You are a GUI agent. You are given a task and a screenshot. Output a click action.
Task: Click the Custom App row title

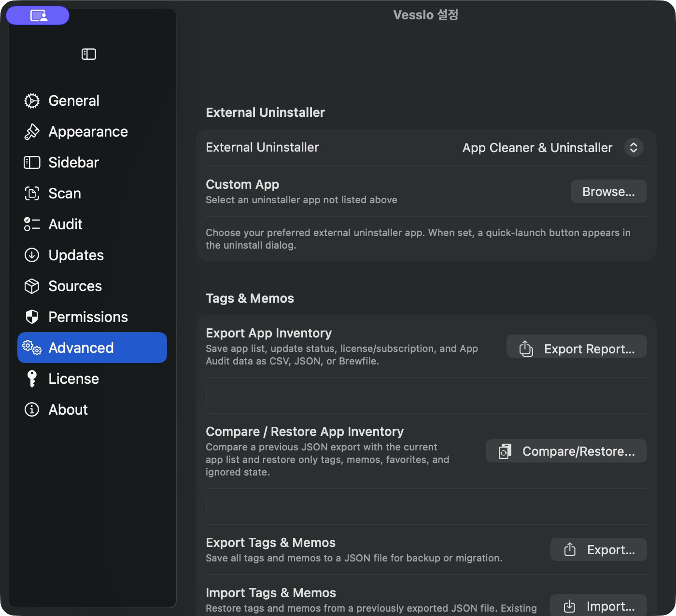click(242, 184)
